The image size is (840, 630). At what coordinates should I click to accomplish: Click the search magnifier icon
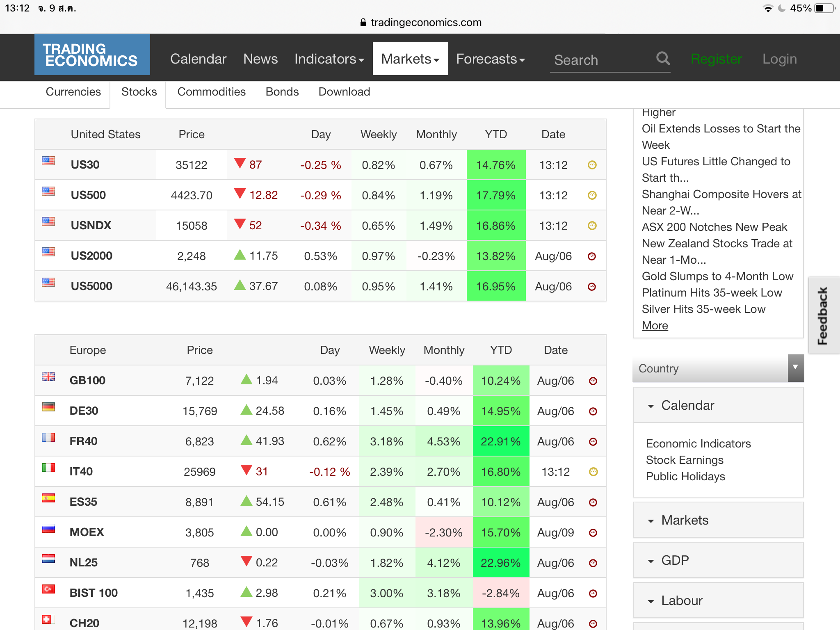point(663,59)
